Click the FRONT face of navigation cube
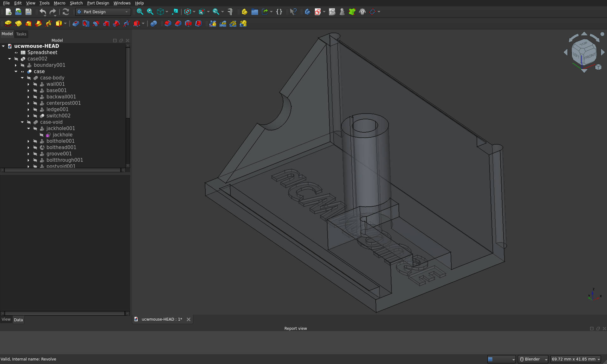 tap(590, 57)
